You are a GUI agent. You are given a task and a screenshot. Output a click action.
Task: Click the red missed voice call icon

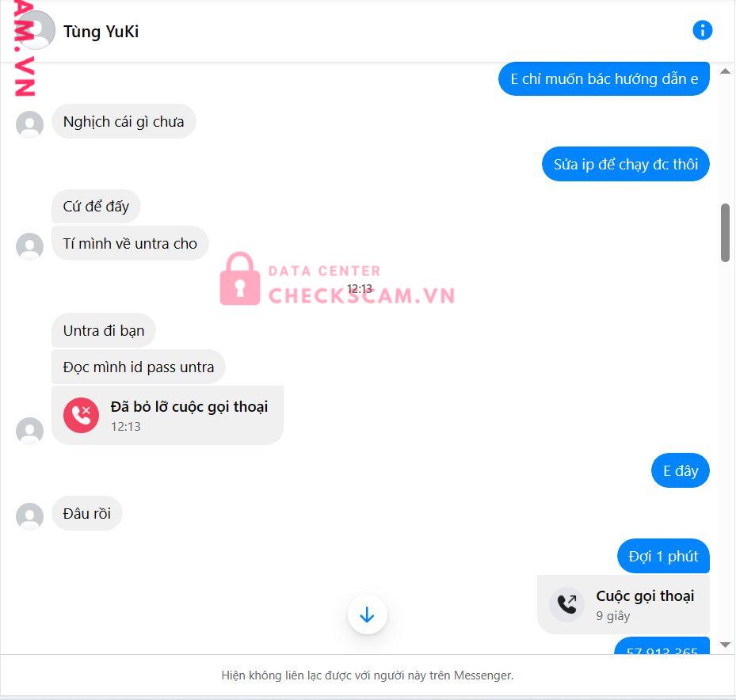tap(81, 415)
